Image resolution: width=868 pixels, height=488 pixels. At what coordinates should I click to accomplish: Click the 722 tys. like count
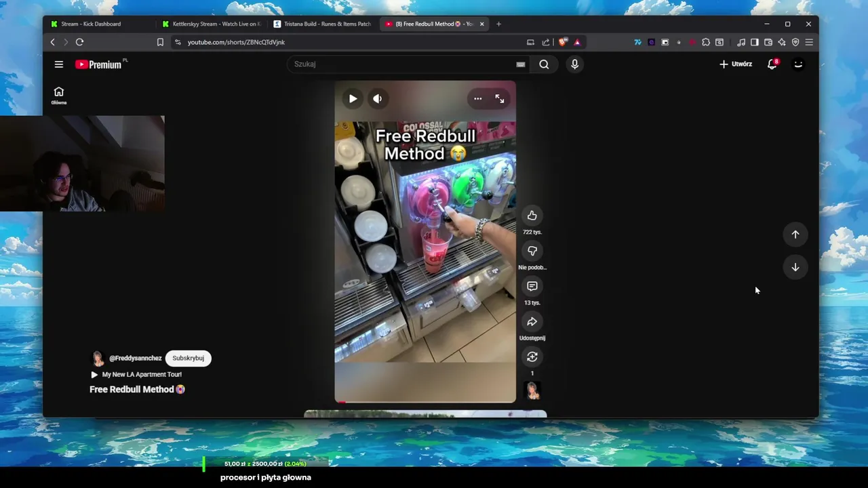[x=532, y=232]
